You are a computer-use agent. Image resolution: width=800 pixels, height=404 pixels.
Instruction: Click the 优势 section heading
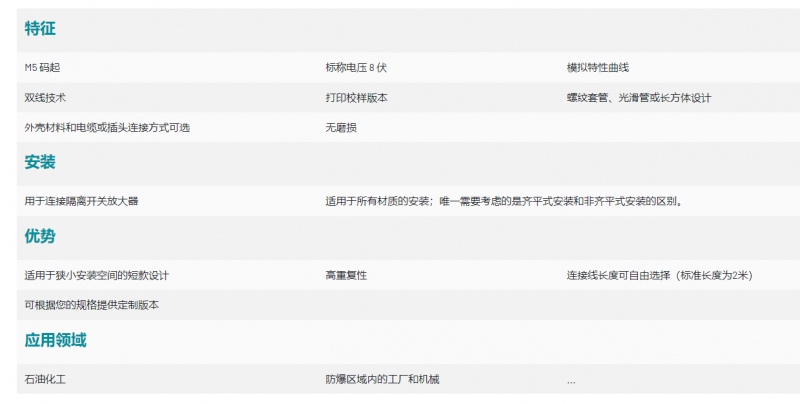(x=40, y=237)
